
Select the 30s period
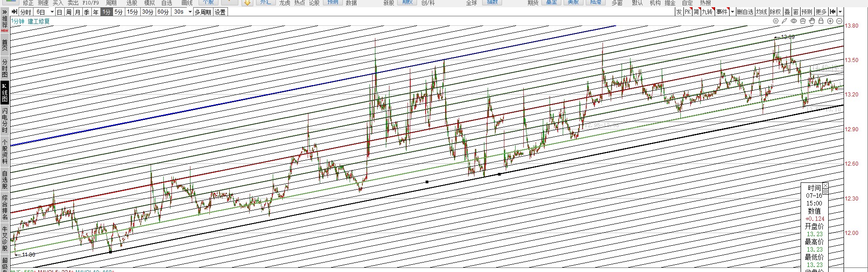pos(179,12)
